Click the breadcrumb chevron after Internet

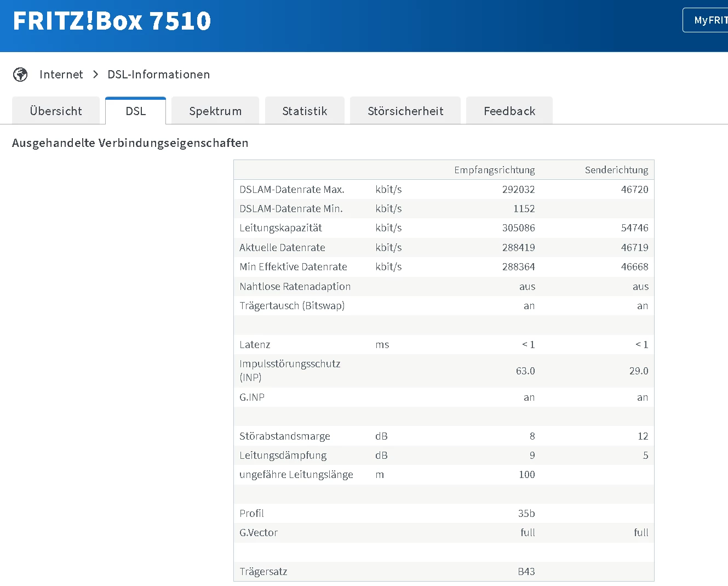pyautogui.click(x=96, y=75)
